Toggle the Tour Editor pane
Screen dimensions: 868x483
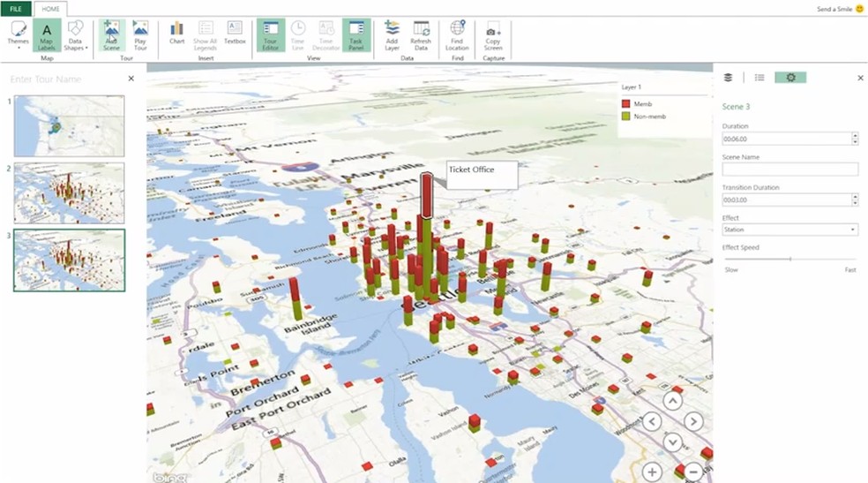pos(271,35)
